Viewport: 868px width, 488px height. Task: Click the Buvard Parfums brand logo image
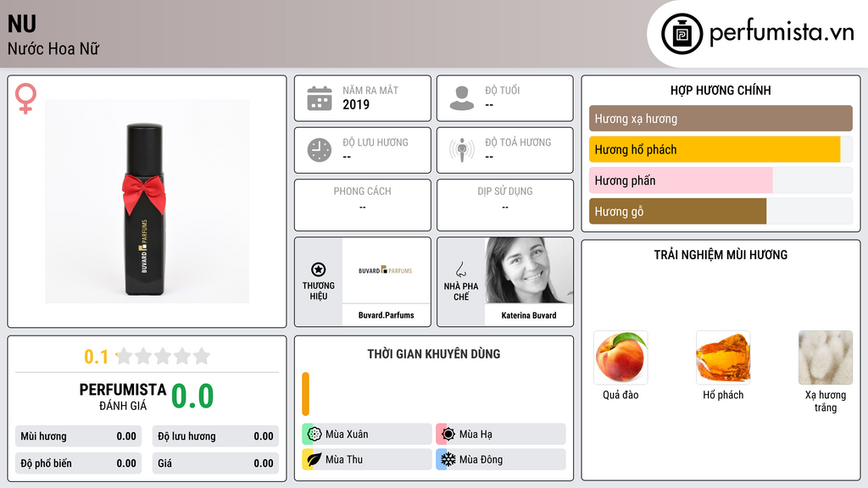tap(386, 270)
